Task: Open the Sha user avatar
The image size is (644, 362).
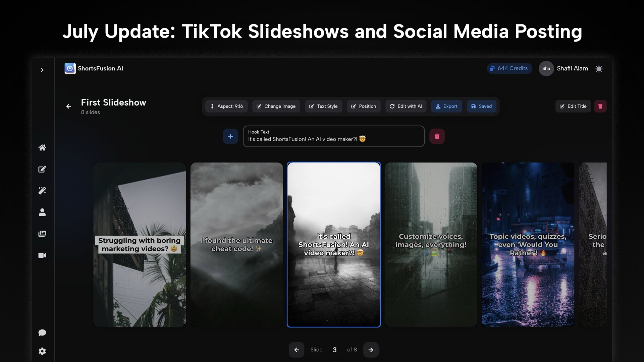Action: pos(546,68)
